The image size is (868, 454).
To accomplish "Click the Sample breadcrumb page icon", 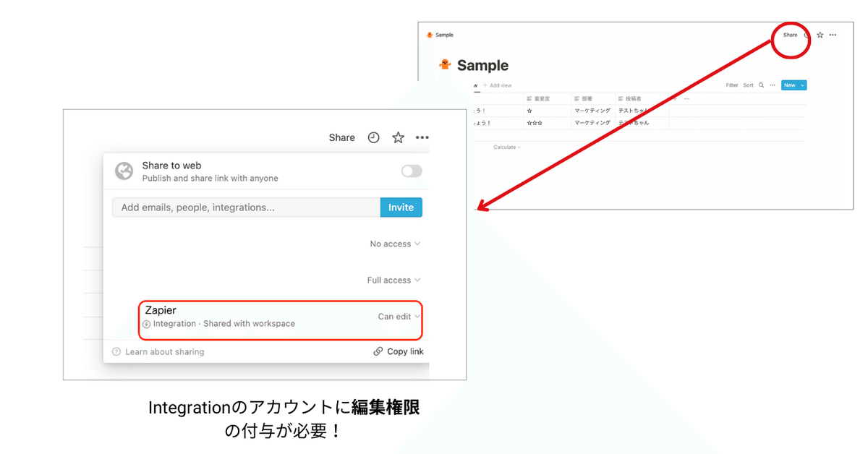I will coord(430,35).
